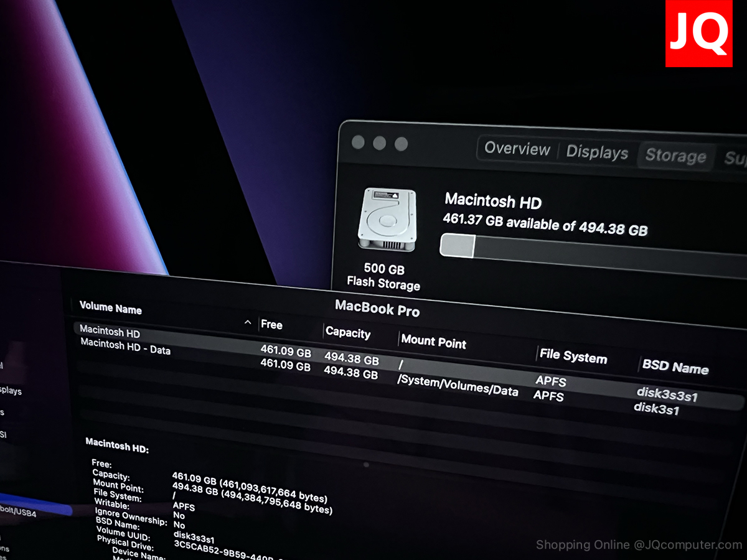The height and width of the screenshot is (560, 747).
Task: Sort by the Free column header
Action: click(271, 325)
